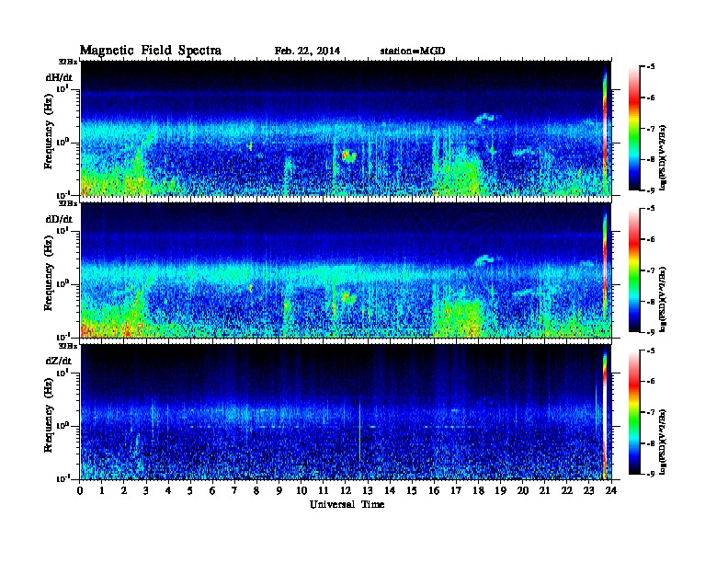Click the "Universal Time" axis title
This screenshot has width=728, height=563.
point(347,504)
